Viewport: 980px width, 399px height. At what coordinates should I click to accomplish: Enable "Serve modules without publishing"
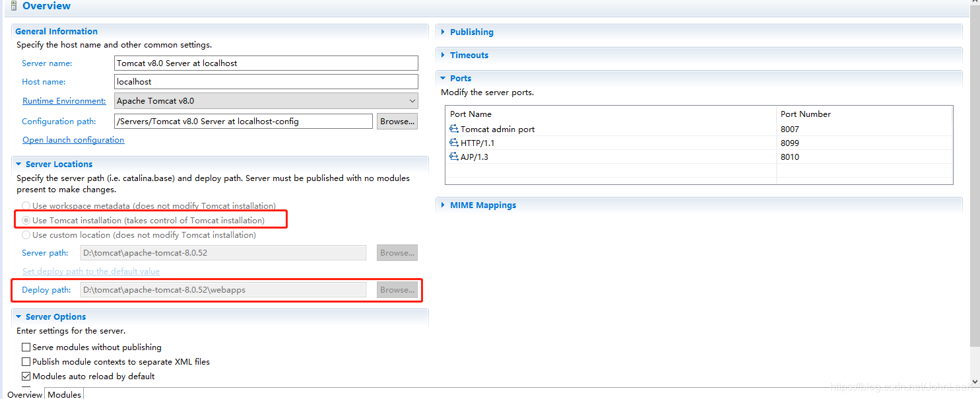pos(26,347)
